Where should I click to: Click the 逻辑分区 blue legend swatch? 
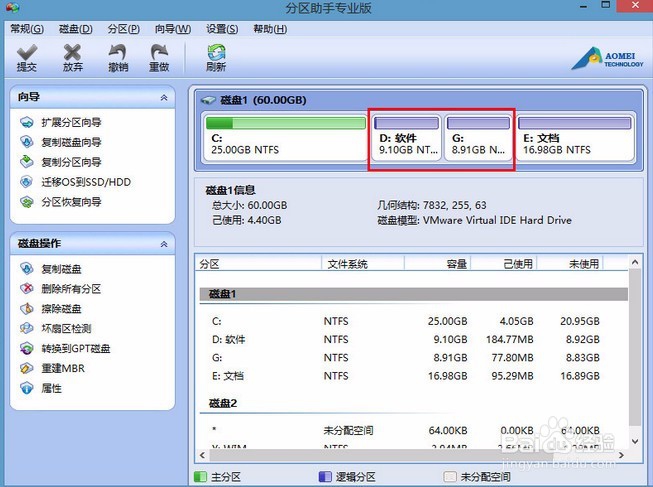pos(325,477)
